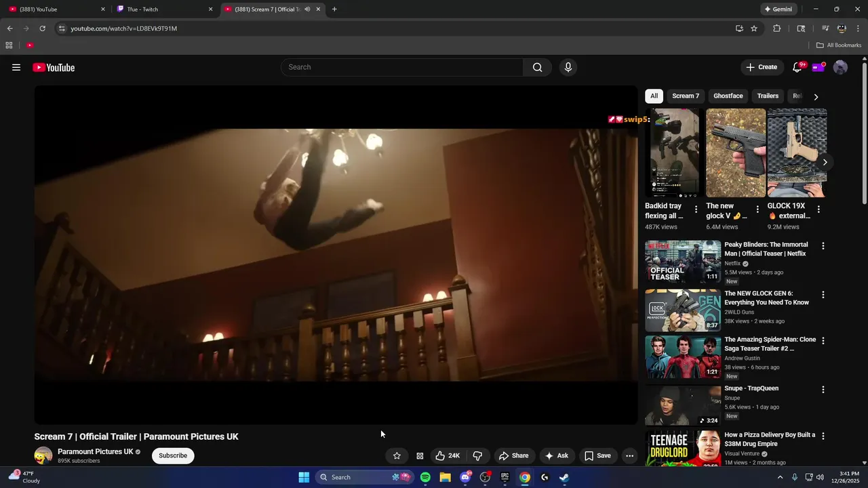Click the install app icon in address bar
The image size is (868, 488).
(739, 28)
